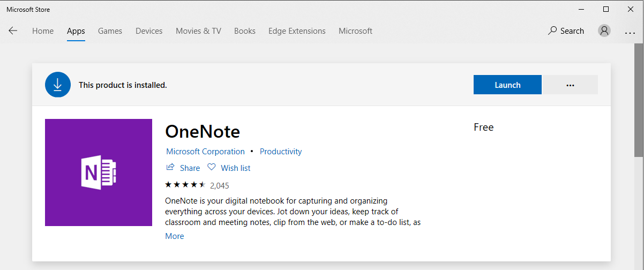Open more options next to Launch
Screen dimensions: 644x270
[570, 85]
